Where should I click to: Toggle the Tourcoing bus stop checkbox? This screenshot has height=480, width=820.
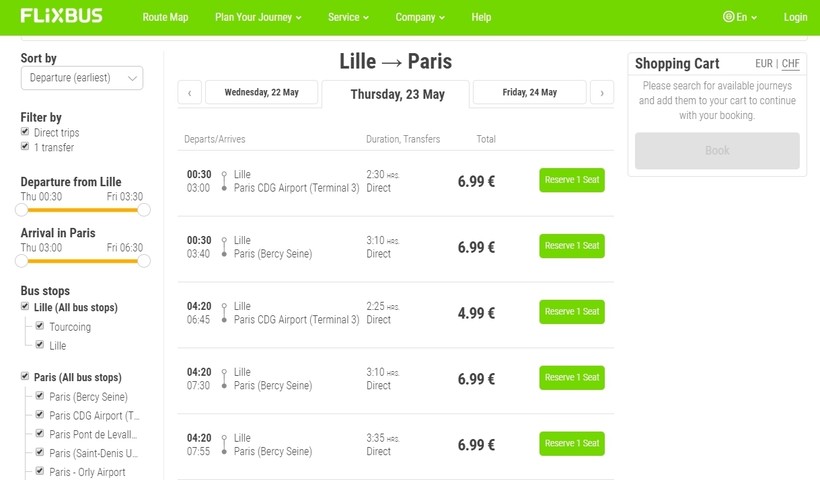[x=40, y=327]
